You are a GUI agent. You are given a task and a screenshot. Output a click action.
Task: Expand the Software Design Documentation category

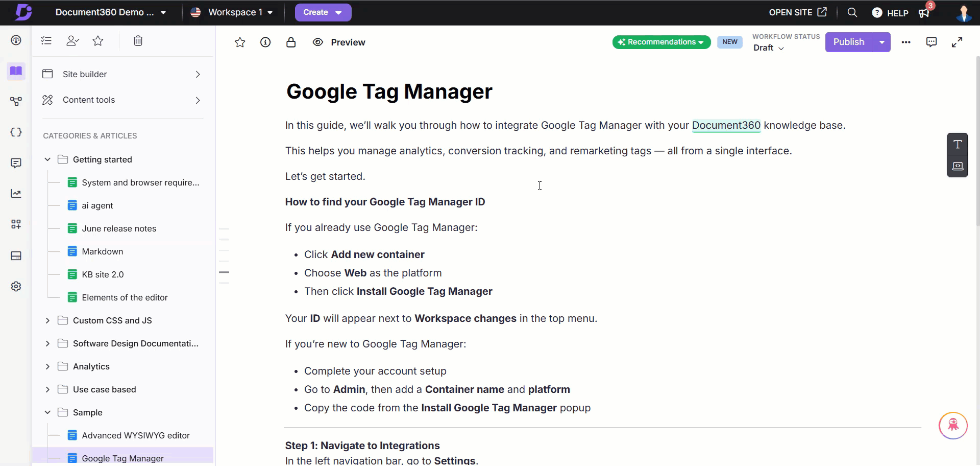coord(47,343)
